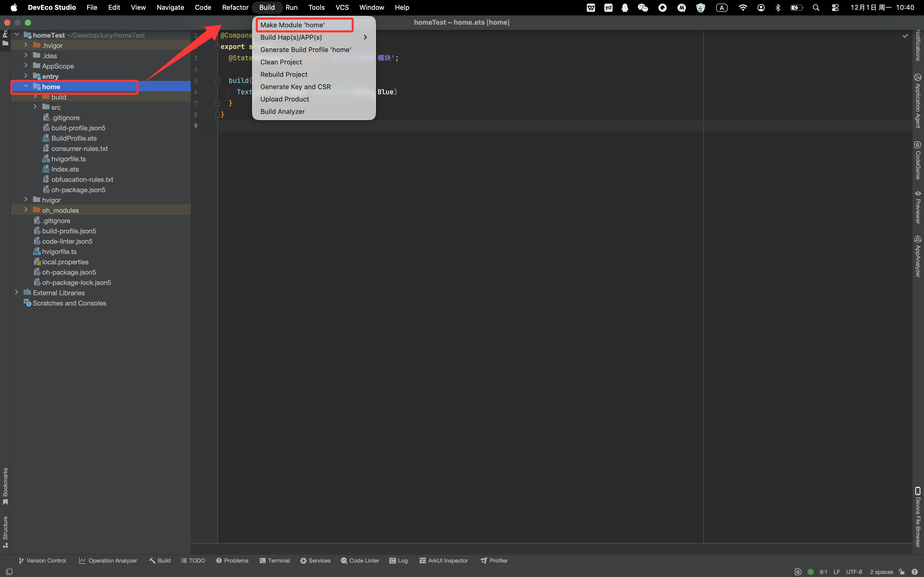The height and width of the screenshot is (577, 924).
Task: Toggle the read-only lock icon in status bar
Action: tap(902, 572)
